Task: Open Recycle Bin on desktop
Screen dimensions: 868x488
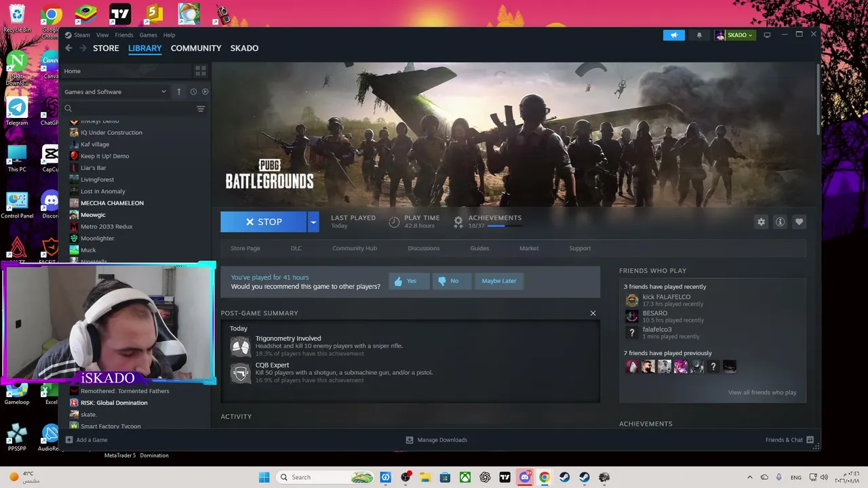Action: pyautogui.click(x=17, y=18)
